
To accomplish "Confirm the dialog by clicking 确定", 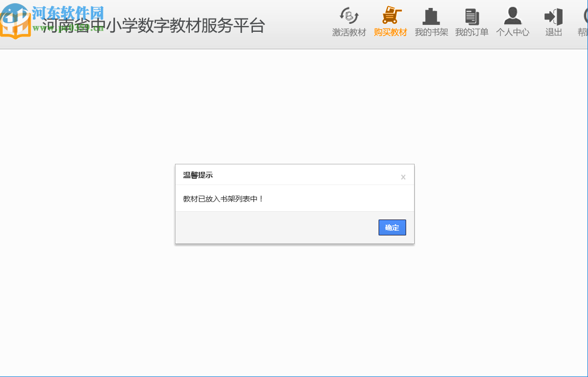I will tap(392, 227).
